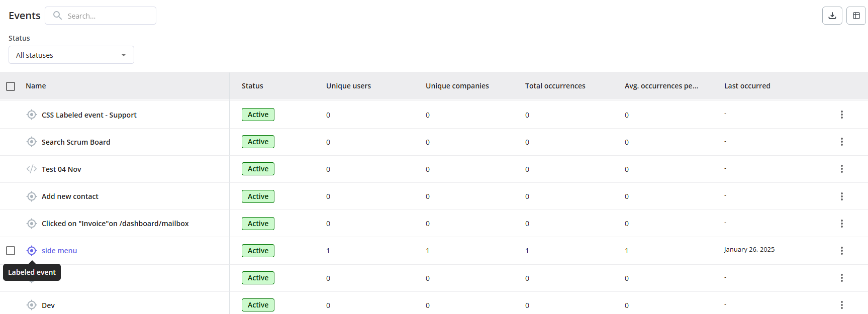Open more options for CSS Labeled event row
Image resolution: width=868 pixels, height=314 pixels.
click(842, 115)
